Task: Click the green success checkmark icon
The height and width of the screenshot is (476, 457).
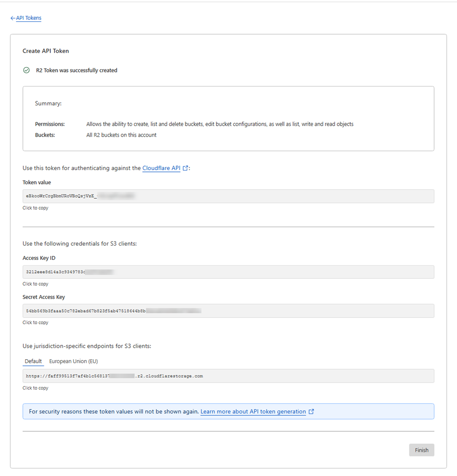Action: [26, 70]
